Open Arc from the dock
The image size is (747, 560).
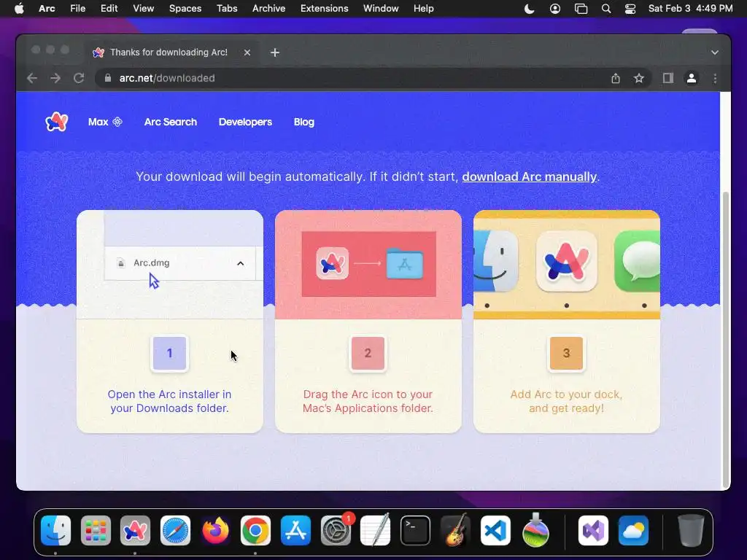coord(135,530)
